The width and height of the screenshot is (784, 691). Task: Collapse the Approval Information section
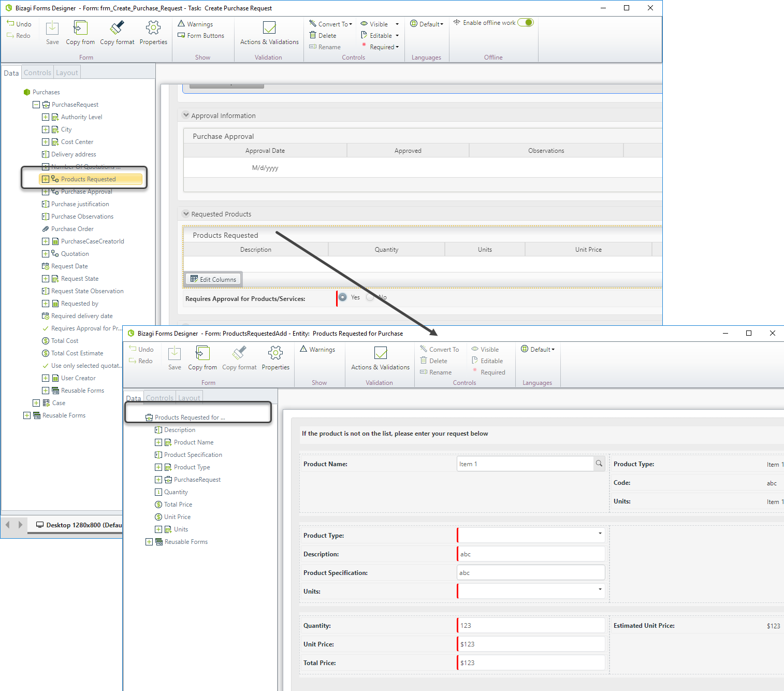click(186, 116)
